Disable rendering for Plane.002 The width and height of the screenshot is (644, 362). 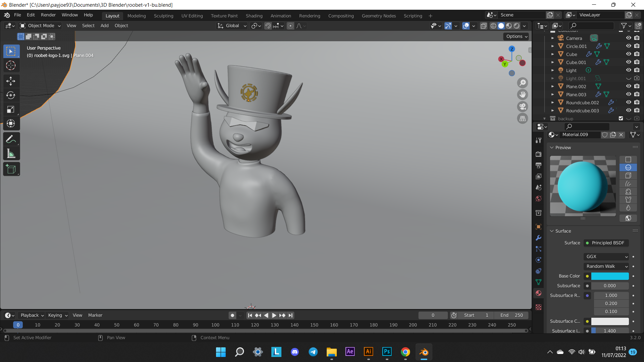tap(637, 86)
